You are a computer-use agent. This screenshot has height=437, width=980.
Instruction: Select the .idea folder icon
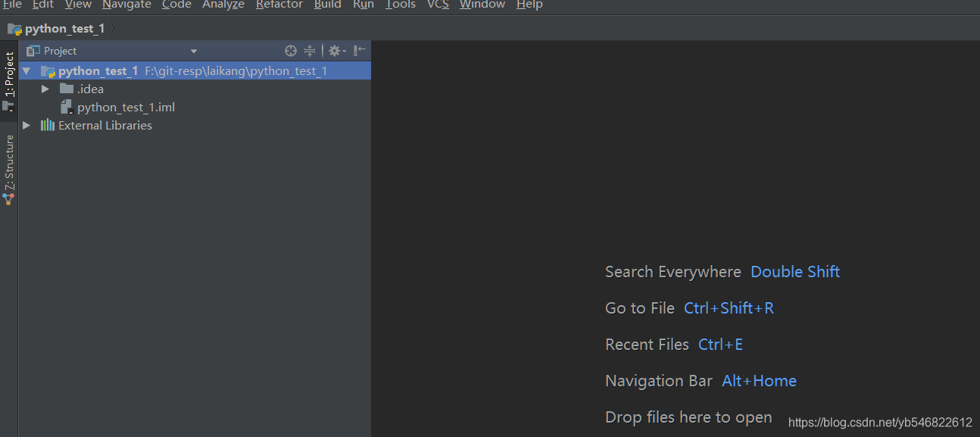[x=67, y=89]
